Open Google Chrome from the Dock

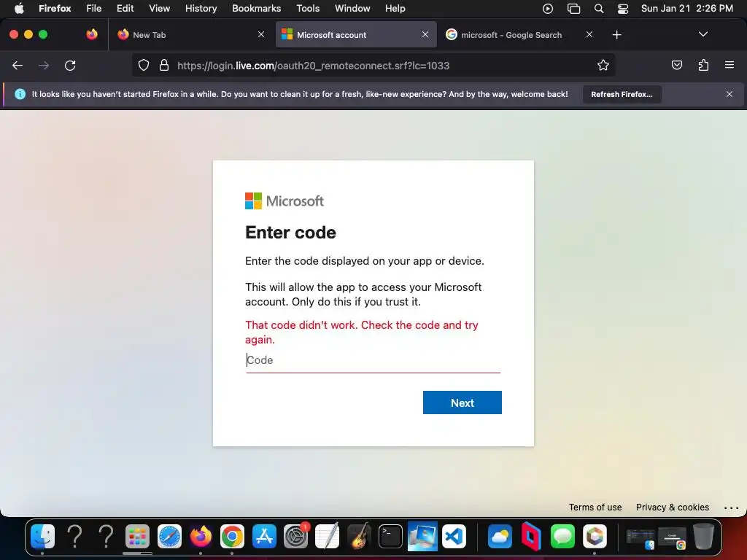[x=232, y=536]
